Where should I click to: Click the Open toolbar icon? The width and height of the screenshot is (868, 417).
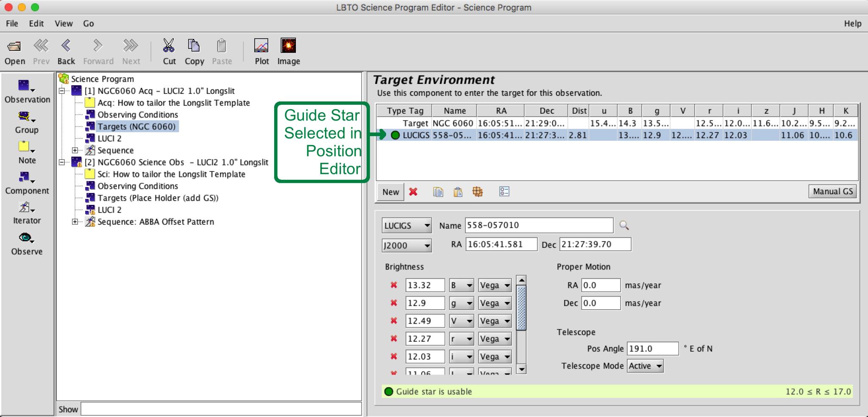tap(14, 46)
